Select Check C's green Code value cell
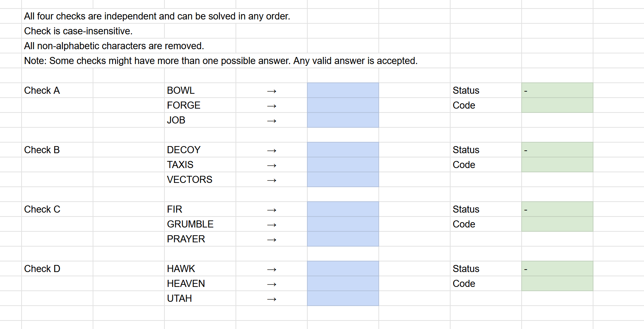Image resolution: width=644 pixels, height=329 pixels. click(557, 224)
